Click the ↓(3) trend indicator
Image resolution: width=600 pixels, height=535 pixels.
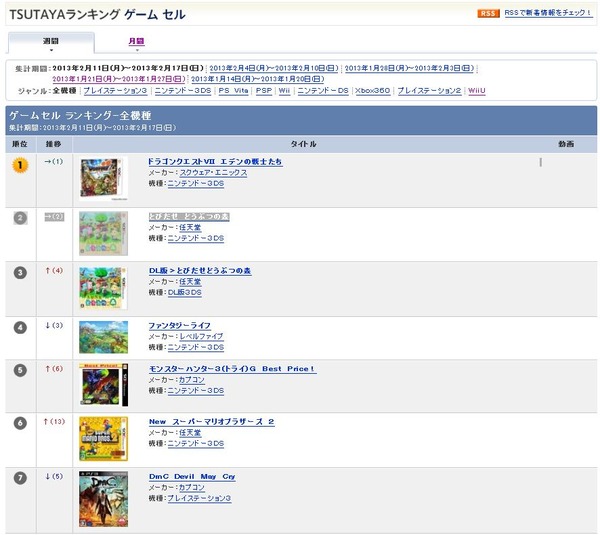(x=54, y=325)
